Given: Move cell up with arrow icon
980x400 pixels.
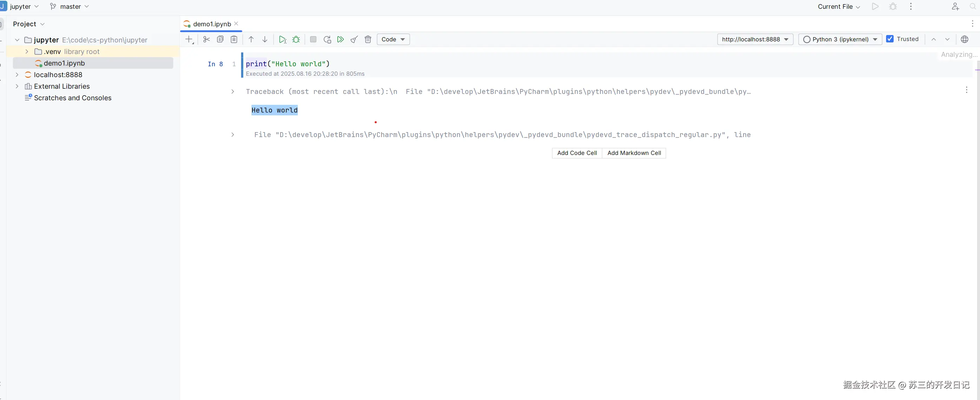Looking at the screenshot, I should pos(251,39).
